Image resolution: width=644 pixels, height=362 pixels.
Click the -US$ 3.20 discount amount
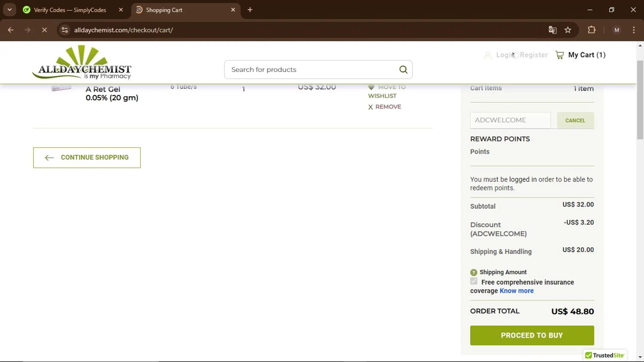click(579, 222)
